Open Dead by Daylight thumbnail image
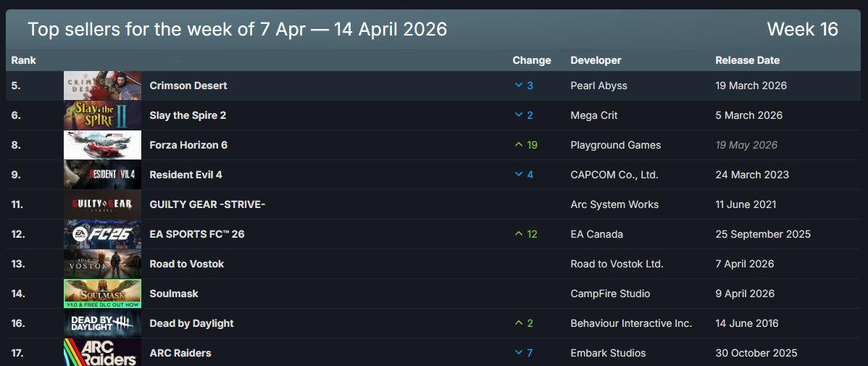This screenshot has width=868, height=366. [102, 323]
